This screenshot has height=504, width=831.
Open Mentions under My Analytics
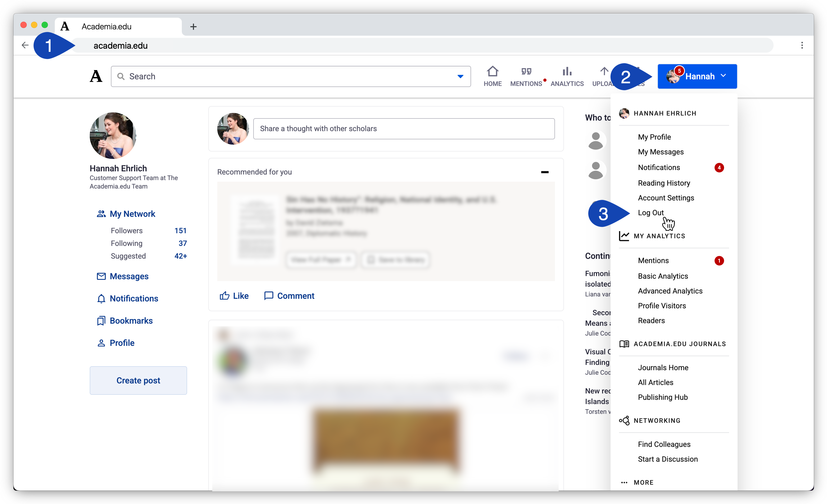(x=653, y=260)
